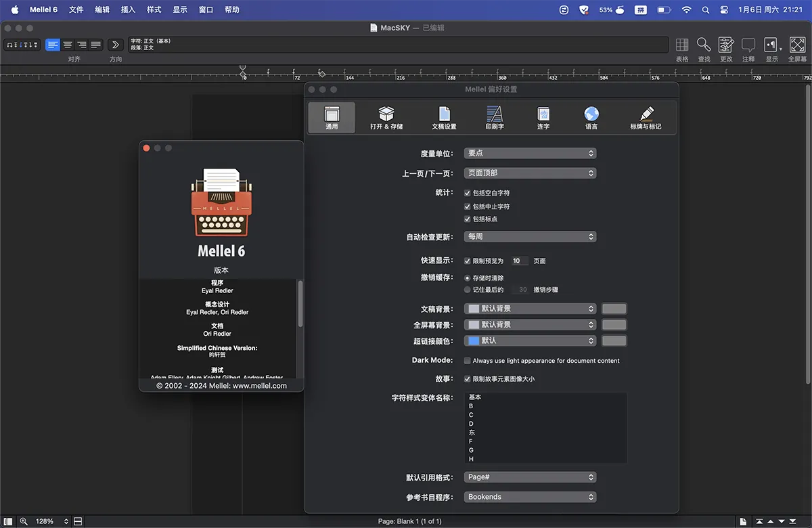Select the 标牌与标记 preferences pane
Viewport: 812px width, 528px height.
[x=646, y=117]
